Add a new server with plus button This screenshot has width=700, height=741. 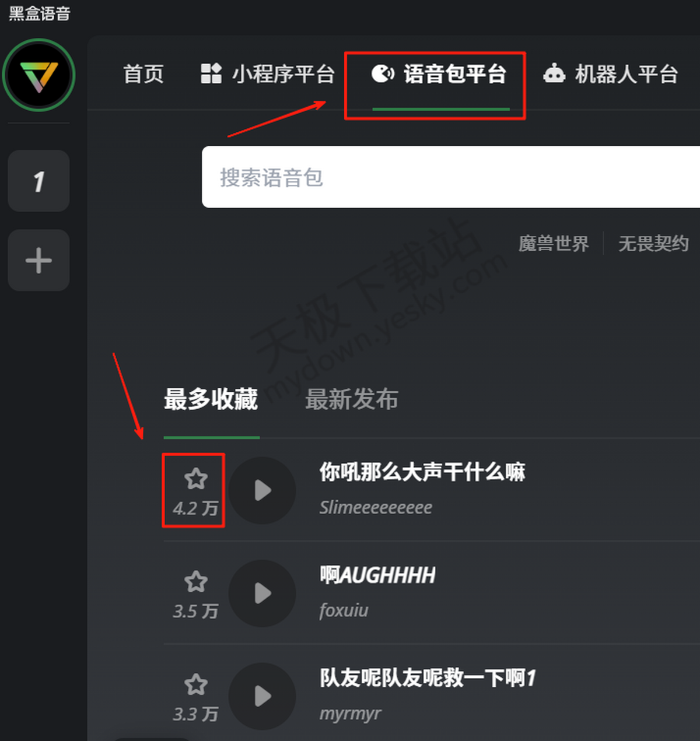[x=38, y=260]
